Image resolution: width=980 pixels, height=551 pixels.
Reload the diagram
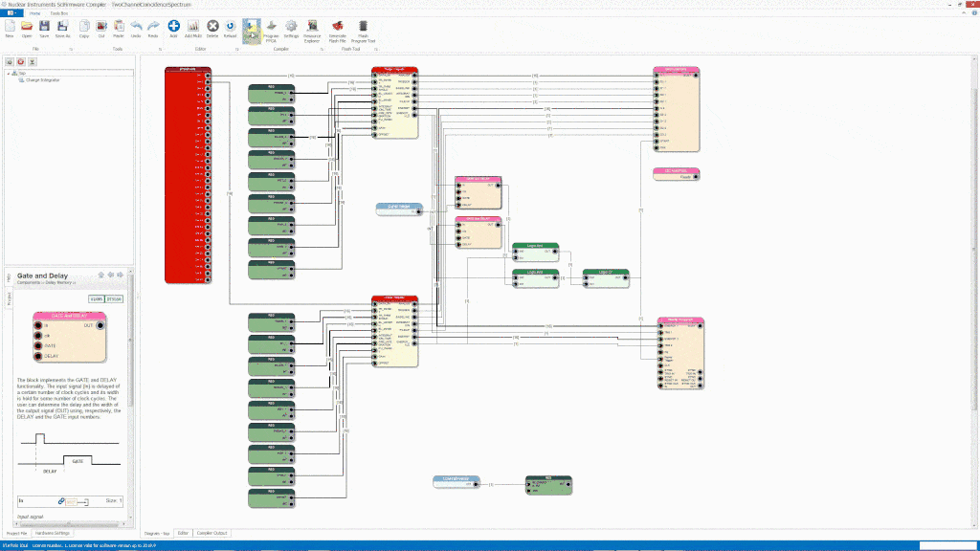(x=230, y=29)
